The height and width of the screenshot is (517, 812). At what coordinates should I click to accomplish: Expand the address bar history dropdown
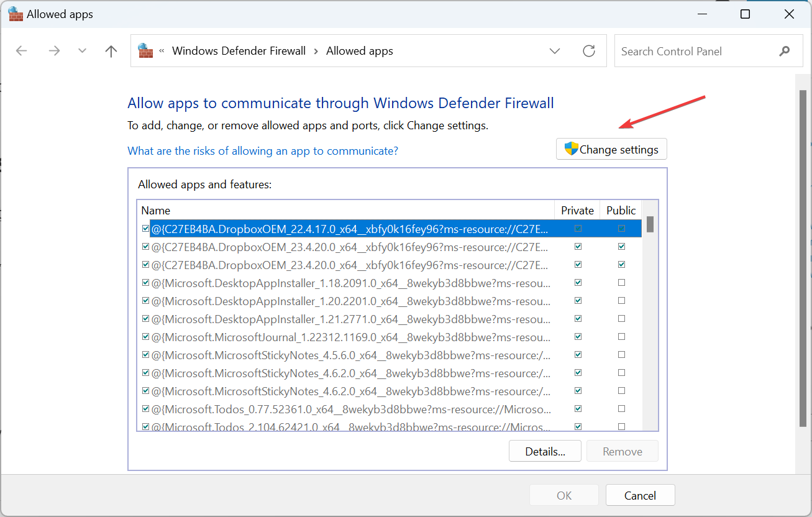pos(555,51)
